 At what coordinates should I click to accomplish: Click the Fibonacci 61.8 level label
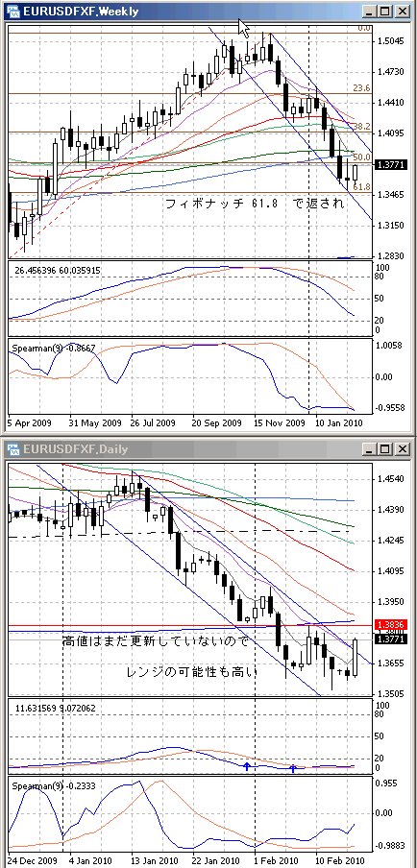click(x=362, y=187)
